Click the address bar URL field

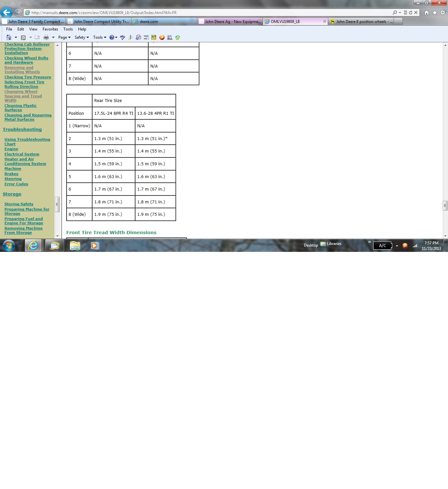pyautogui.click(x=210, y=13)
